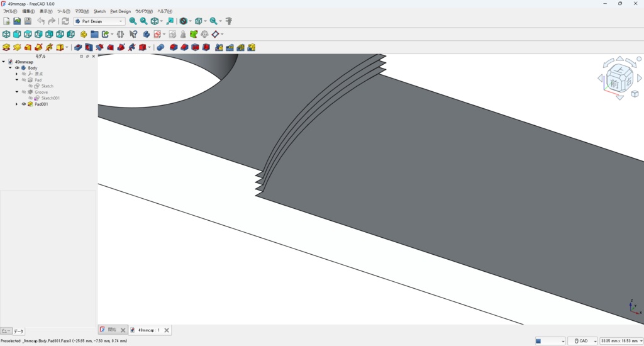
Task: Toggle visibility eye of Groove item
Action: (24, 92)
